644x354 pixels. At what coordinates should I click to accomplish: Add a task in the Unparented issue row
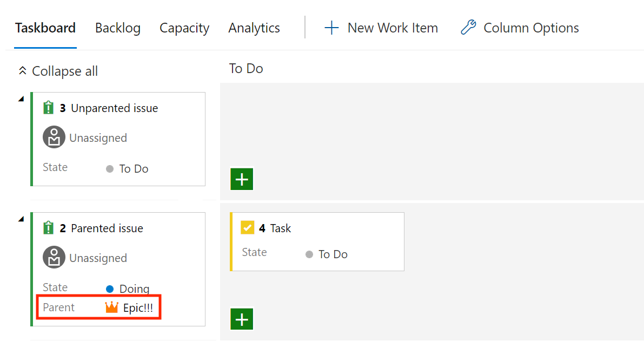point(242,179)
